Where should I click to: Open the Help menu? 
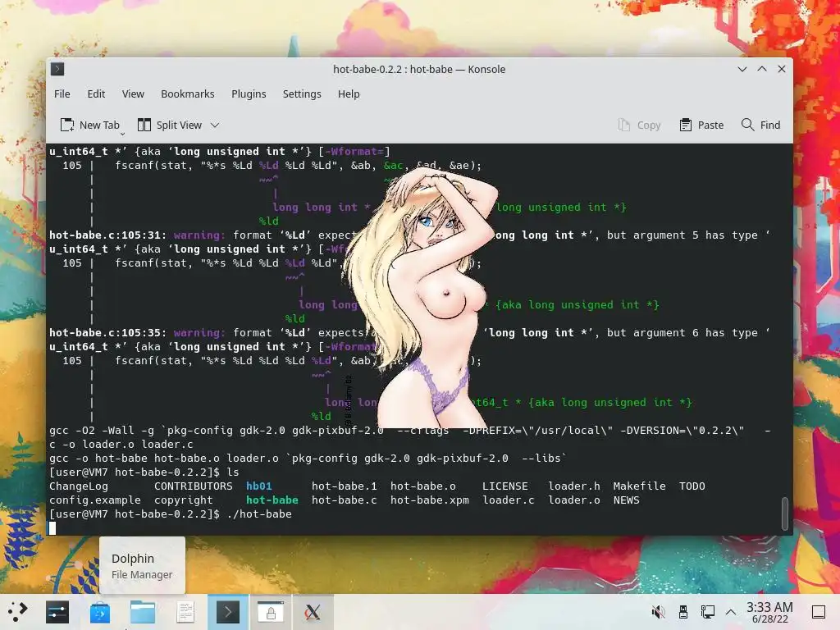point(349,94)
